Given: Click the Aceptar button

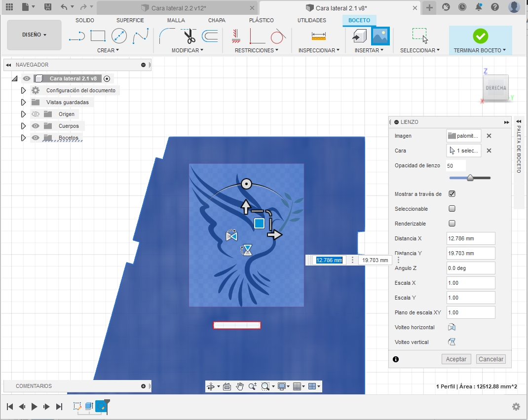Looking at the screenshot, I should tap(456, 359).
